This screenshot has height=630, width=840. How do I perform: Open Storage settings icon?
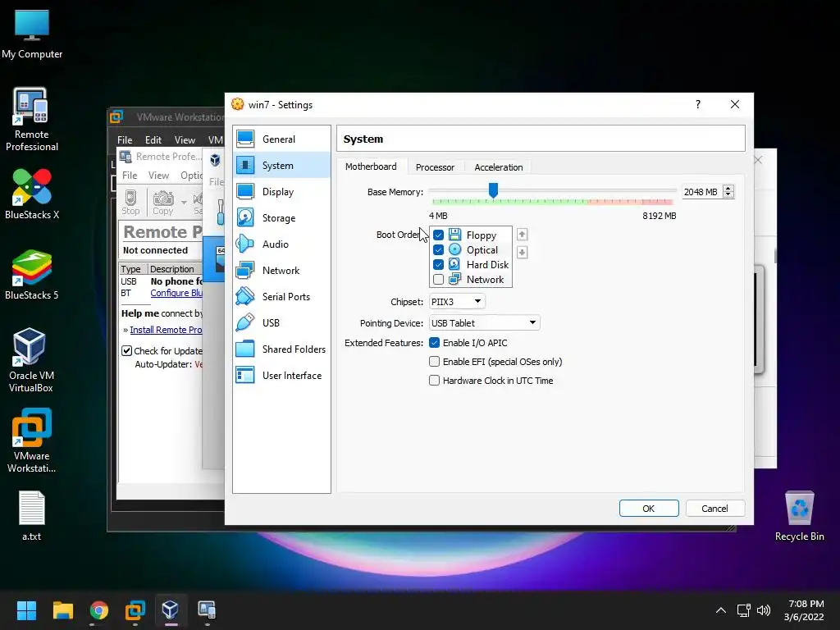[x=245, y=217]
